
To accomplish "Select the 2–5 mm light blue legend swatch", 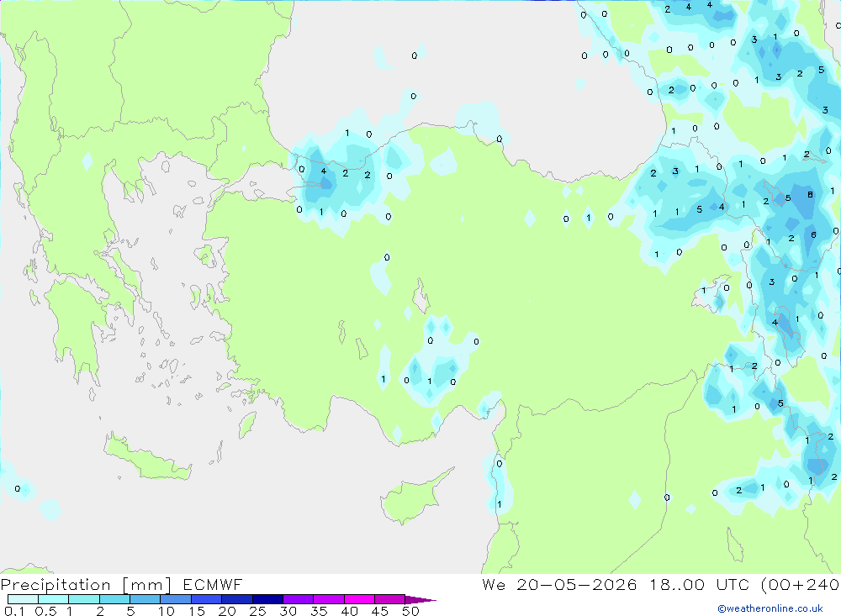I will (114, 599).
